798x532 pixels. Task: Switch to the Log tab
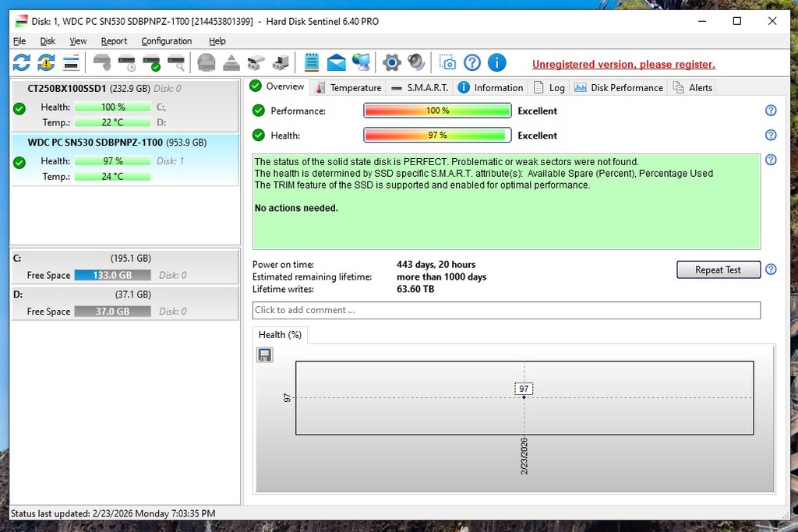[549, 88]
